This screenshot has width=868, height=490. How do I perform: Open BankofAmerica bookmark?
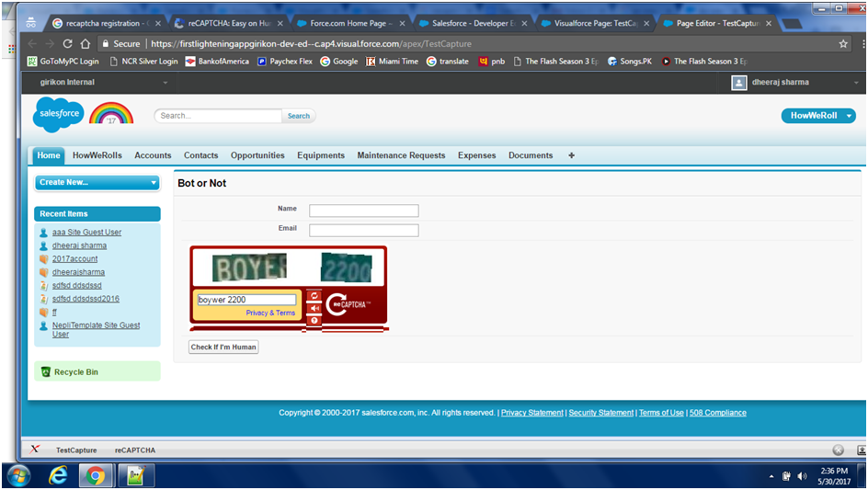217,62
